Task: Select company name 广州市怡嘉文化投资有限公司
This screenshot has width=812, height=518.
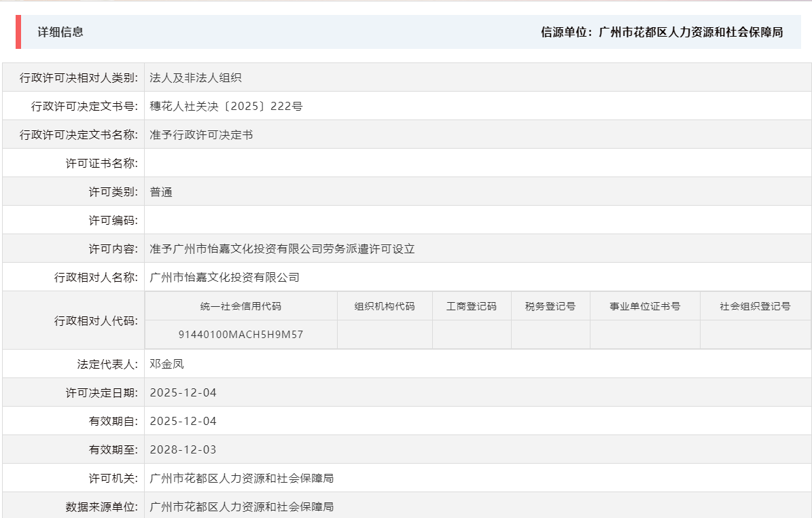Action: click(224, 276)
